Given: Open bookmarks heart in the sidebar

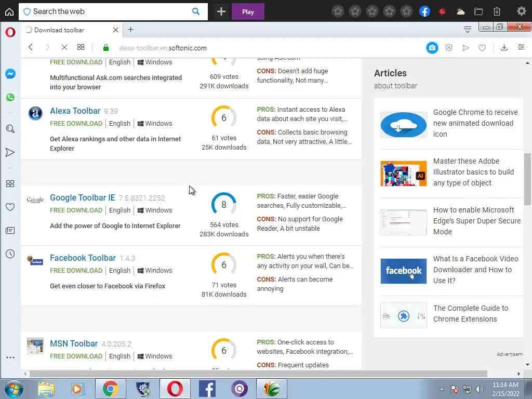Looking at the screenshot, I should [10, 207].
